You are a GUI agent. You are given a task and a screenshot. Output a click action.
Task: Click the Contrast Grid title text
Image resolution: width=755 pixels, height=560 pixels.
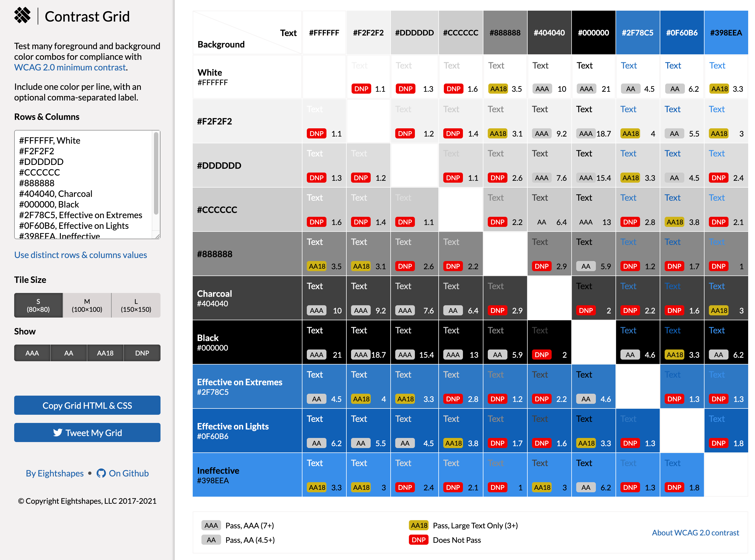87,16
